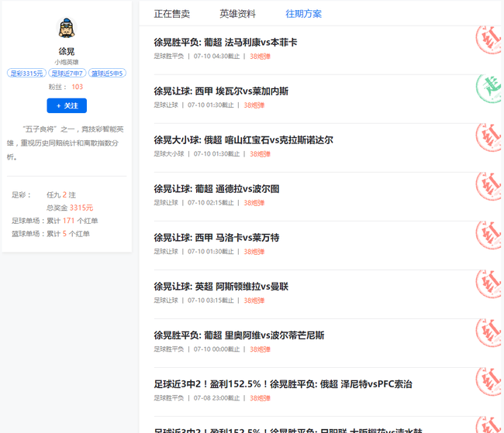Open 葡超 法马利康vs本菲卡 plan
This screenshot has height=433, width=504.
click(226, 43)
